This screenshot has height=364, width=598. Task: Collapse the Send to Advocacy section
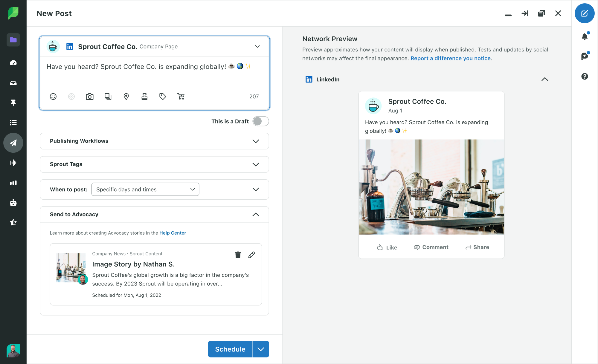(x=256, y=214)
